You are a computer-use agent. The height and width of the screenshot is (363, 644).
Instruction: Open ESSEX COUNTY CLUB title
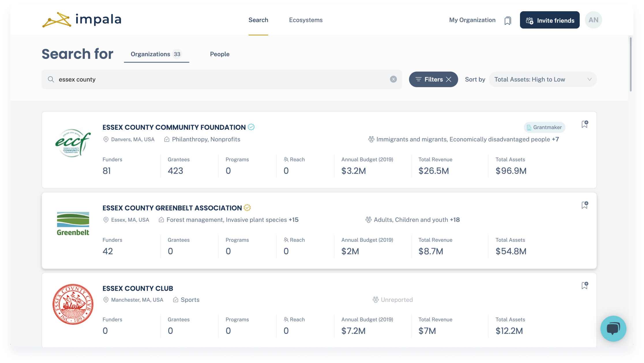tap(138, 288)
